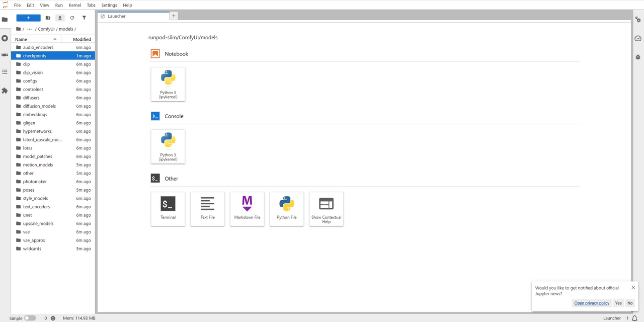The height and width of the screenshot is (322, 644).
Task: Click the root folder breadcrumb icon
Action: tap(18, 29)
